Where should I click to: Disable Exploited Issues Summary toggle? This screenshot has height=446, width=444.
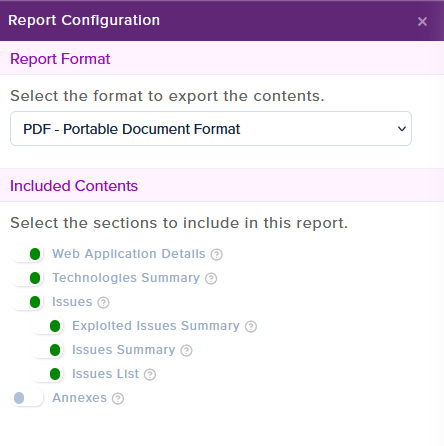pyautogui.click(x=47, y=326)
